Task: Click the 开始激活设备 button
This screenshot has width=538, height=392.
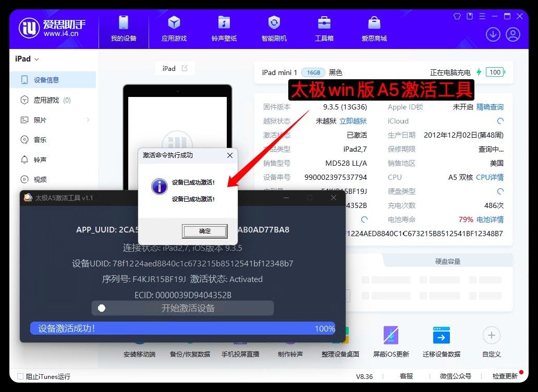Action: point(182,308)
